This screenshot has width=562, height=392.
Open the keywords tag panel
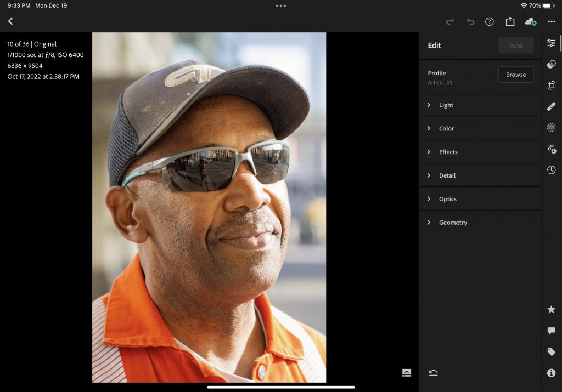[x=551, y=352]
